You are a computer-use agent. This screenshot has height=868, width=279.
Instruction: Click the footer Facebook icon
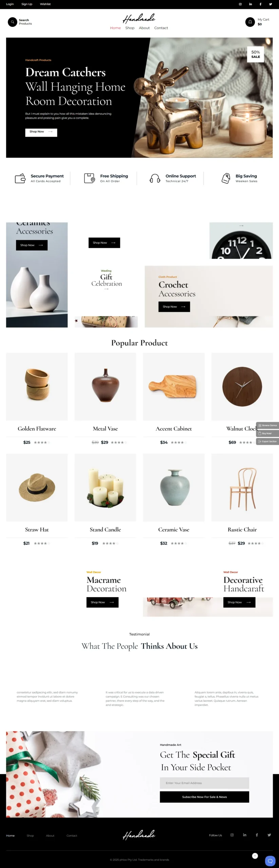pyautogui.click(x=257, y=835)
